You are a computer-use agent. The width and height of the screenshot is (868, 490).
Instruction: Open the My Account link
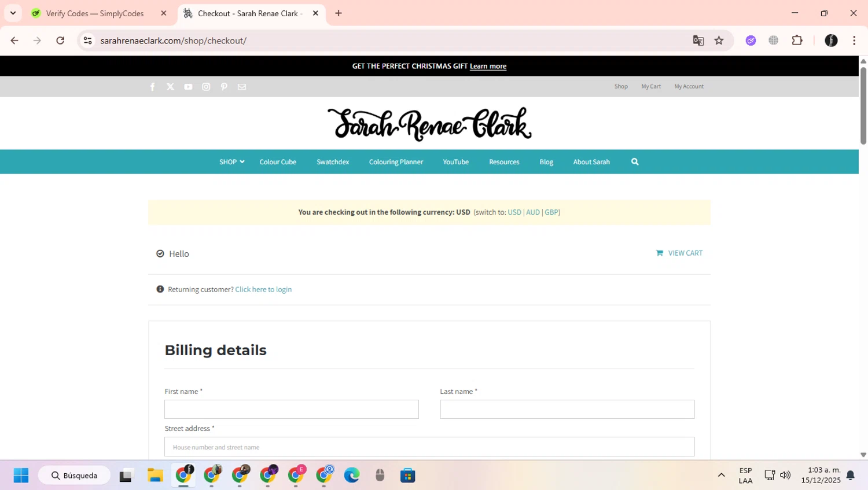click(689, 87)
